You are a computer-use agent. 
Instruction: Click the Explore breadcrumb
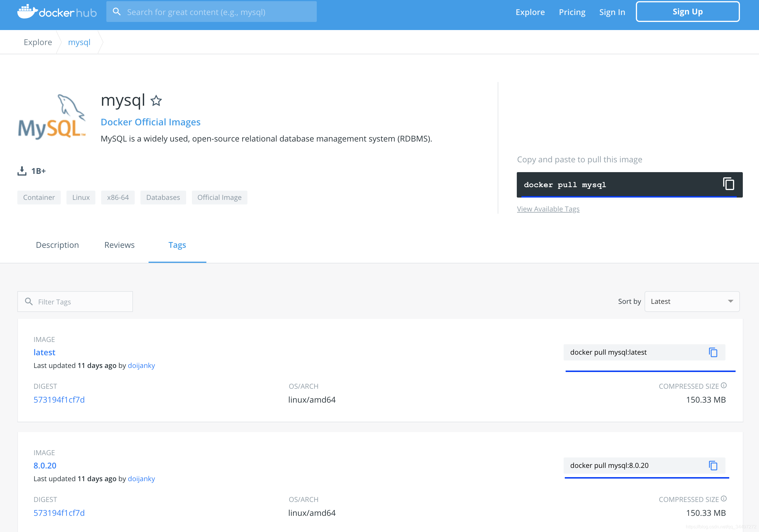38,42
